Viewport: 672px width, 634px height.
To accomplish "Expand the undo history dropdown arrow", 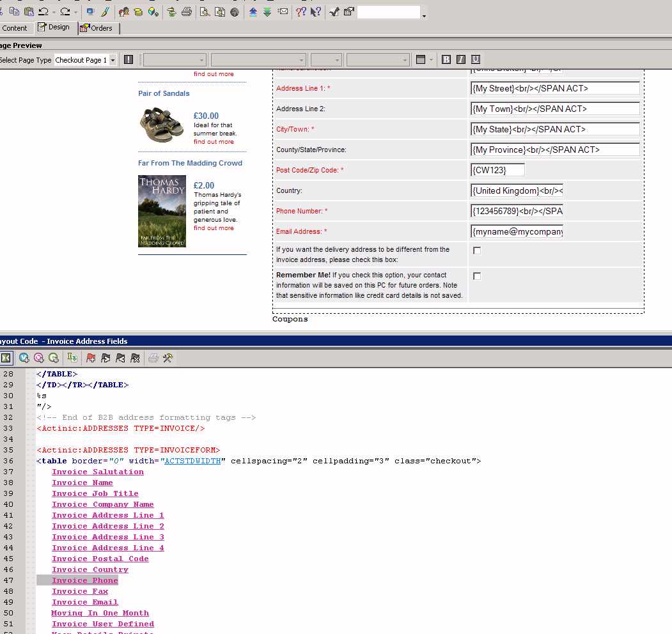I will (54, 12).
